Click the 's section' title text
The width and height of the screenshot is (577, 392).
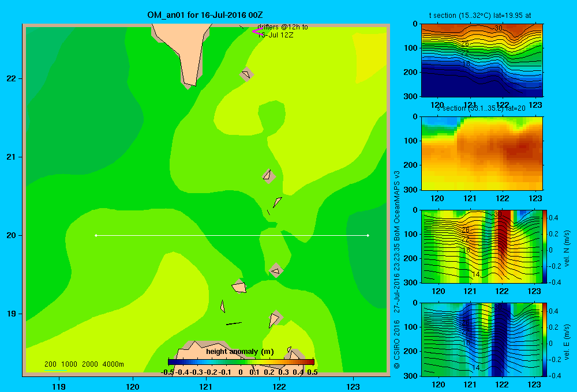[x=481, y=108]
